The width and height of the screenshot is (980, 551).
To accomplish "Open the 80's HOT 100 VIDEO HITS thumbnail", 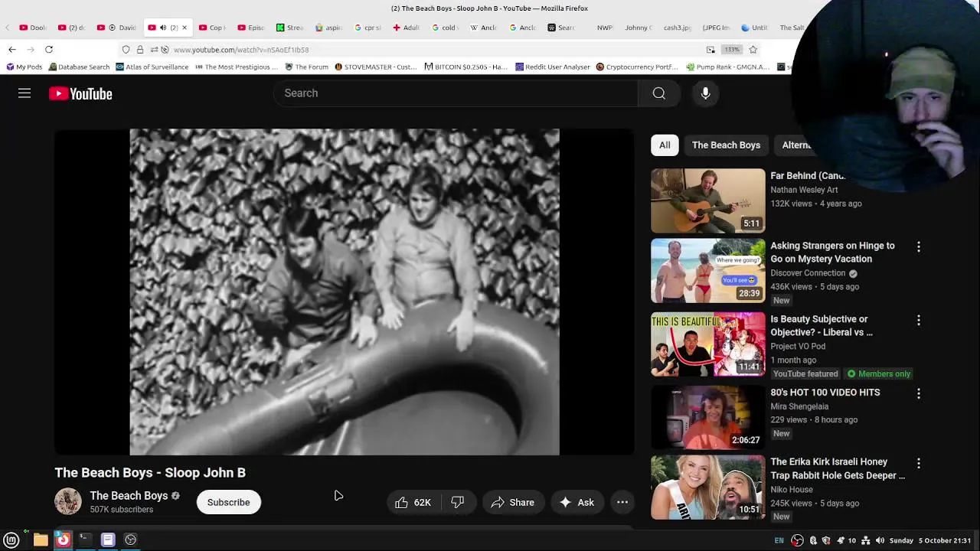I will pyautogui.click(x=707, y=417).
